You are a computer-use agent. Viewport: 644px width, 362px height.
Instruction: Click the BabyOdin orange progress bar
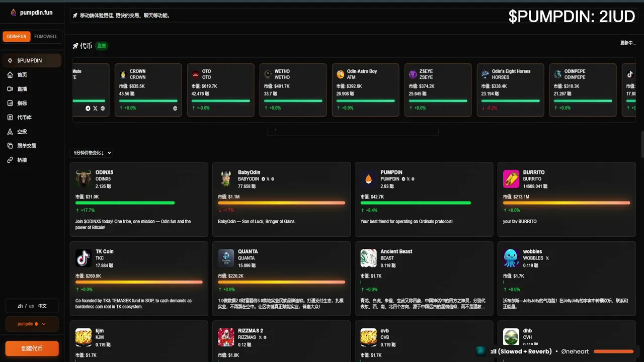tap(282, 203)
